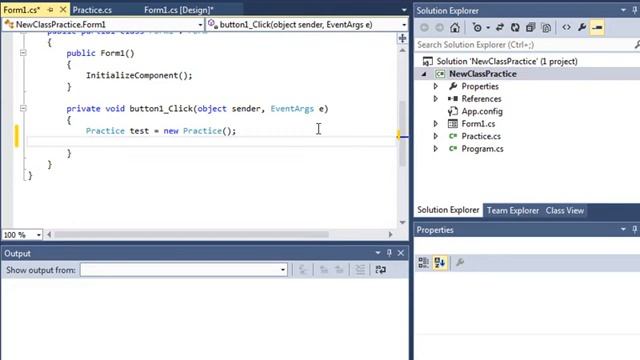Open the editor tab list dropdown arrow
Viewport: 640px width, 360px height.
[x=404, y=10]
